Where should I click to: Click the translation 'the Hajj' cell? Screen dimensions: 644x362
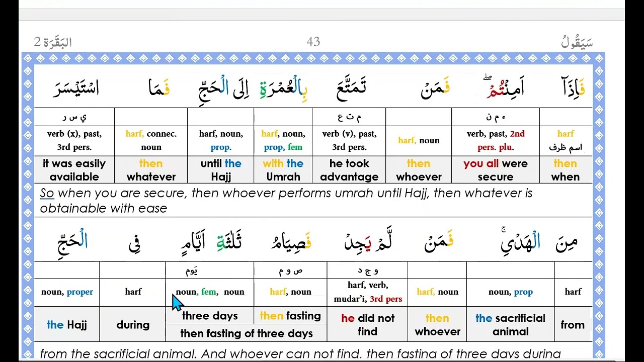coord(67,325)
